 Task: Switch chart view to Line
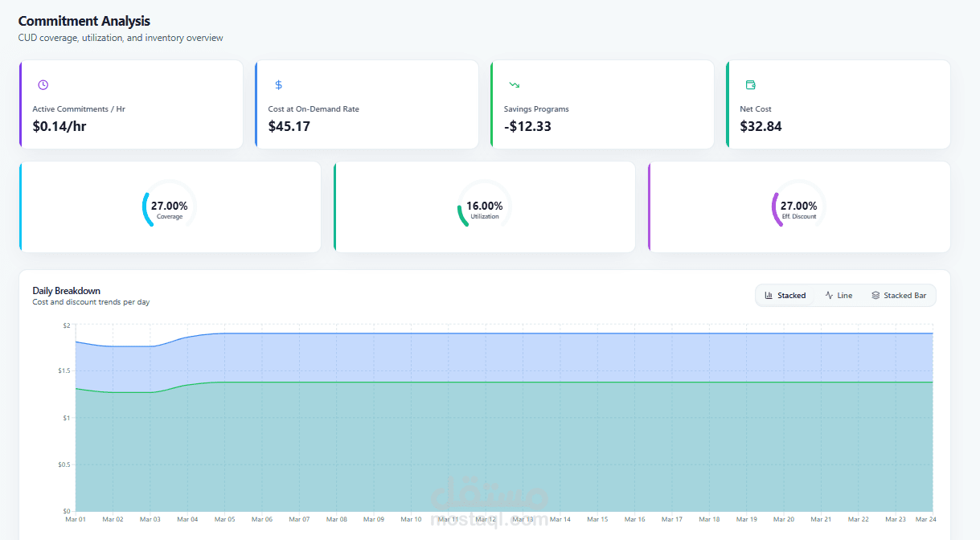coord(839,296)
